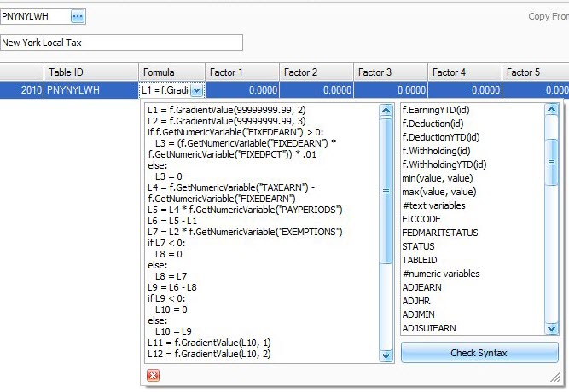
Task: Select the EICCODE text variable
Action: pos(422,219)
